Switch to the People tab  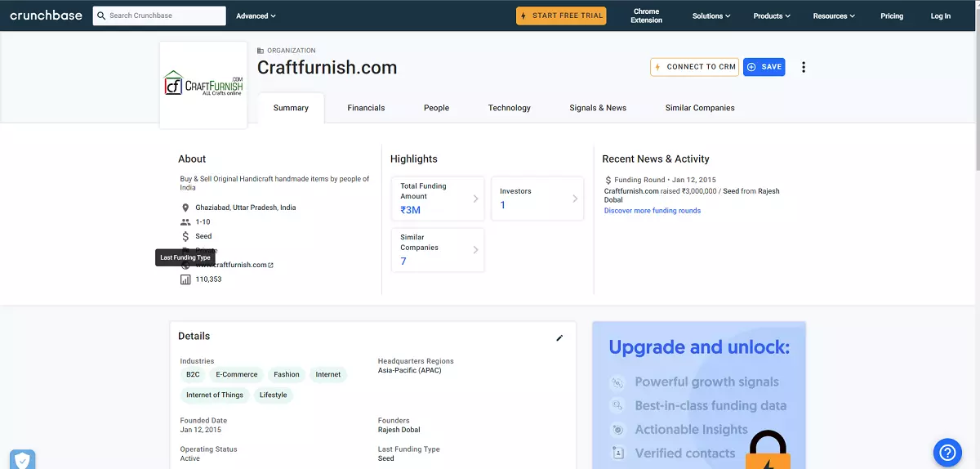[x=436, y=108]
